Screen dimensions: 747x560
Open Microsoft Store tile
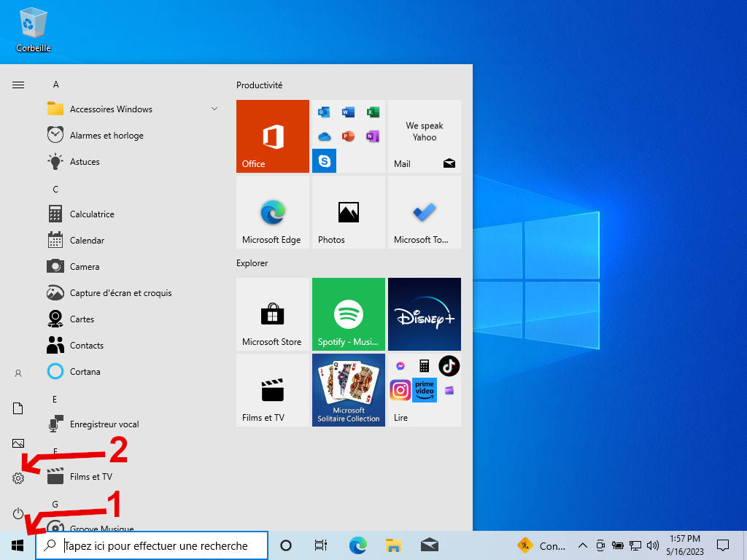(x=273, y=314)
